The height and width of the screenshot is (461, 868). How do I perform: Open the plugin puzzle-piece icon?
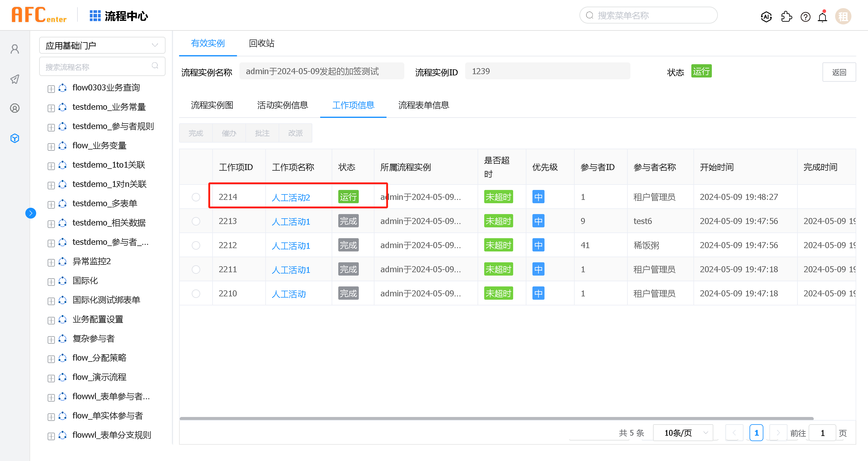(786, 17)
